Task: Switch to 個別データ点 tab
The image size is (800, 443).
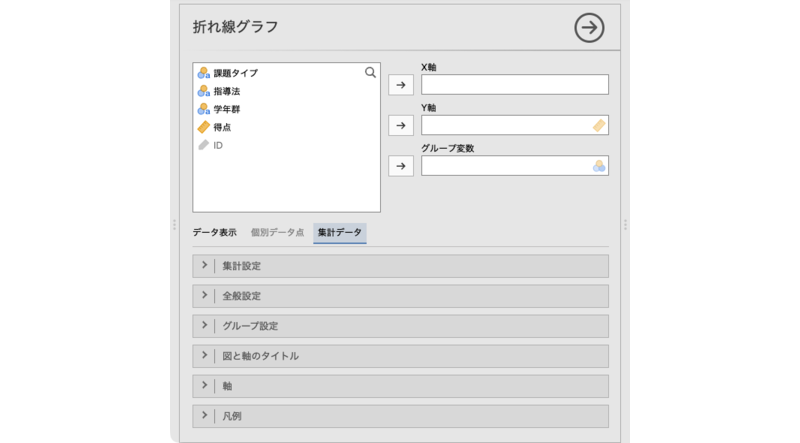Action: tap(277, 233)
